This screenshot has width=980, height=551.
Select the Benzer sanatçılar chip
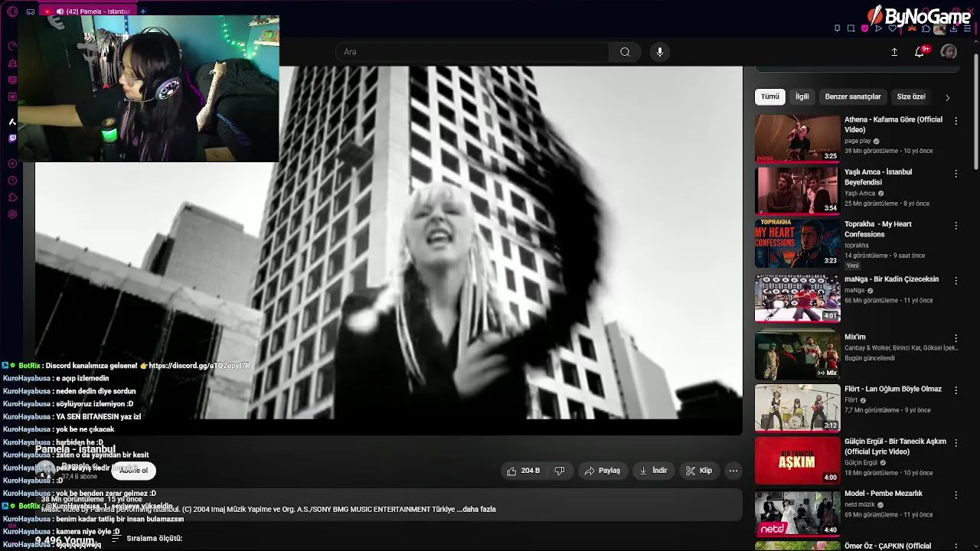coord(853,97)
